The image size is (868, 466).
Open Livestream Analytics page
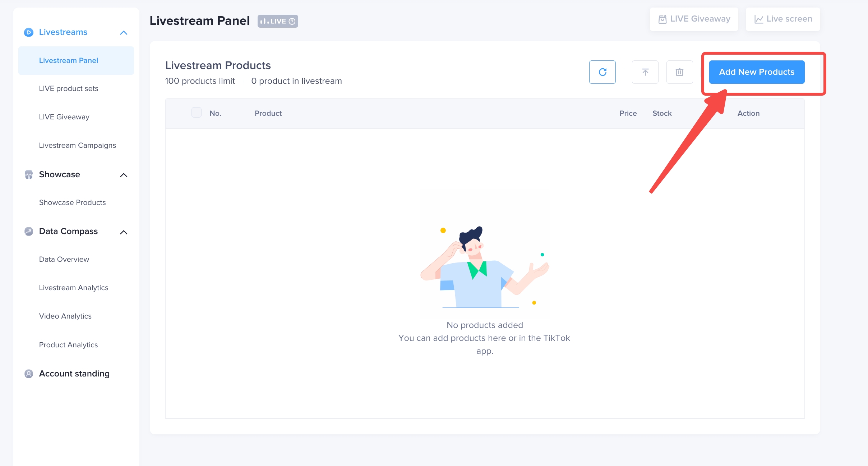tap(74, 288)
